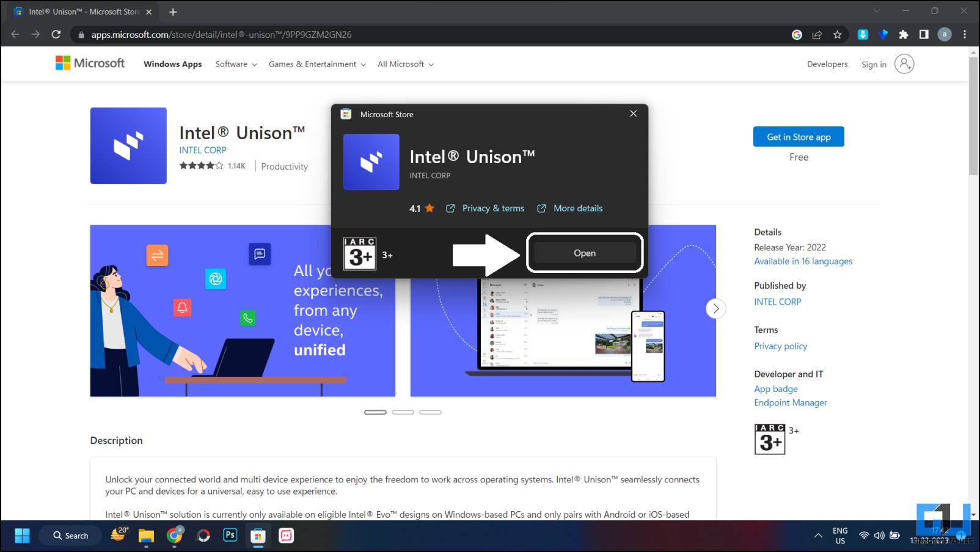The height and width of the screenshot is (552, 980).
Task: Advance the screenshot carousel with next arrow
Action: tap(715, 308)
